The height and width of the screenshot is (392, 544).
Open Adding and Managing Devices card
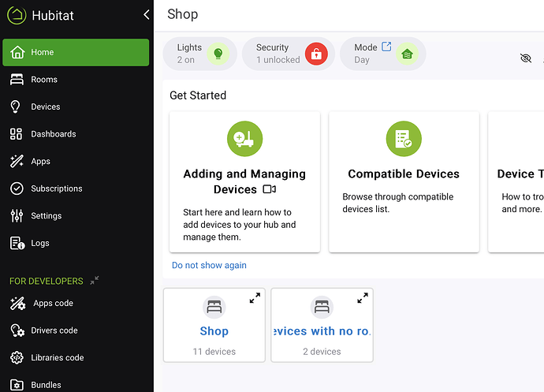(x=244, y=182)
